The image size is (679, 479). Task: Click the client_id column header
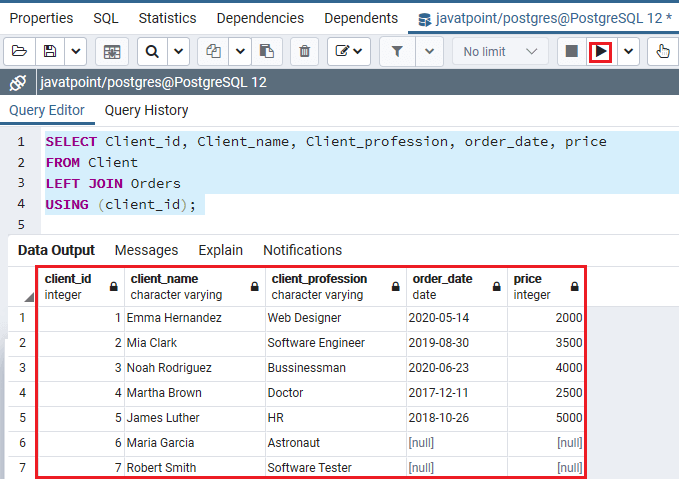coord(81,287)
